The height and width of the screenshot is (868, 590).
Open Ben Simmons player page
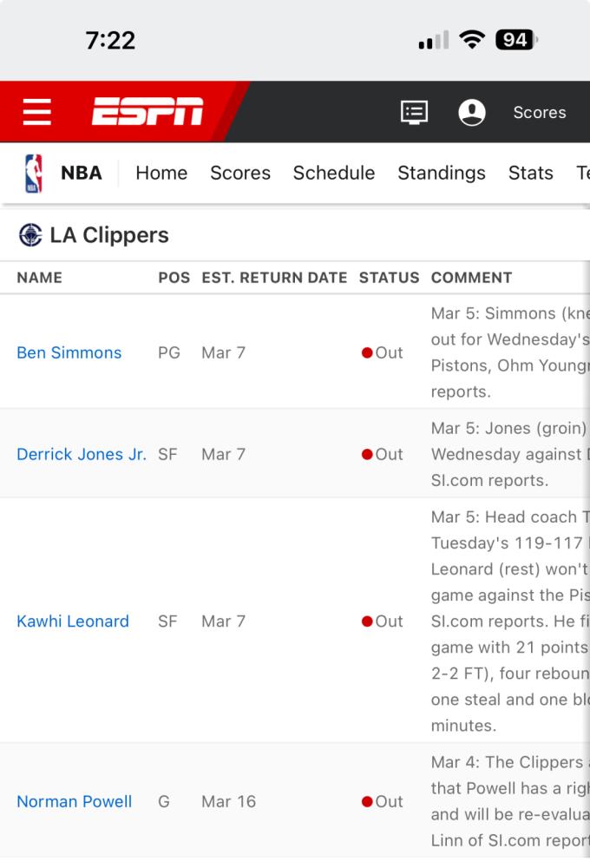(x=69, y=352)
